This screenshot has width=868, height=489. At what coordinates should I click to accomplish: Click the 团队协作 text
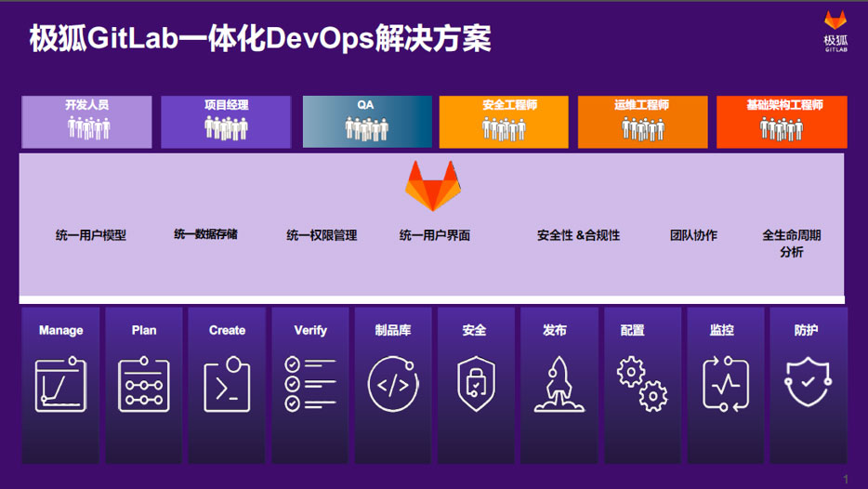point(693,235)
